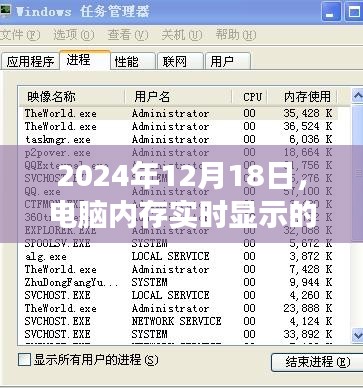363x388 pixels.
Task: Click LOCAL SERVICE user on alg.exe row
Action: tap(170, 256)
